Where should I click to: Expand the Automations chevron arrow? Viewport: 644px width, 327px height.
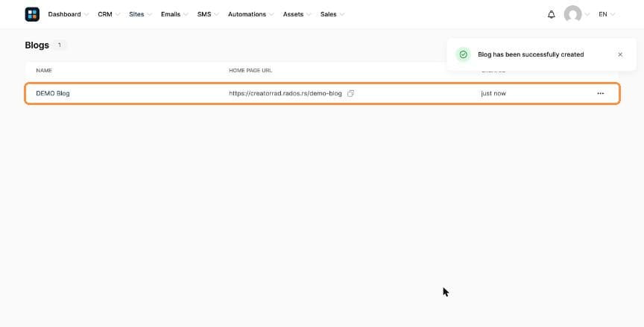tap(271, 15)
